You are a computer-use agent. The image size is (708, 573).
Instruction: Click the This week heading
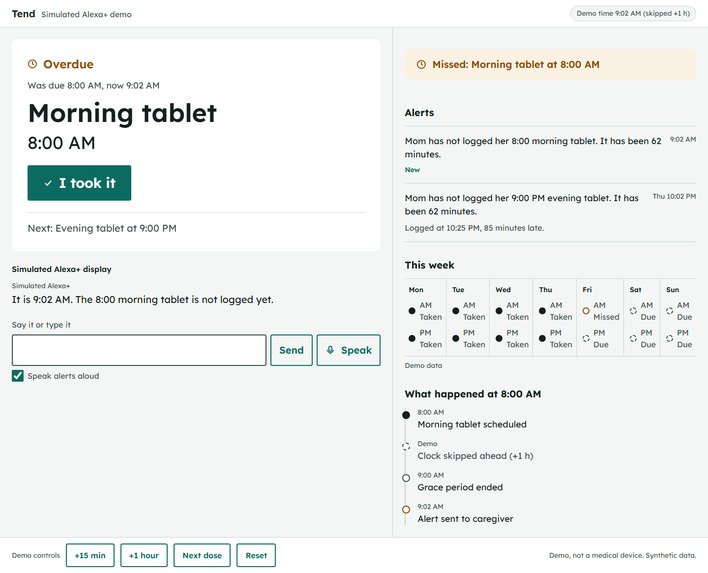tap(429, 265)
